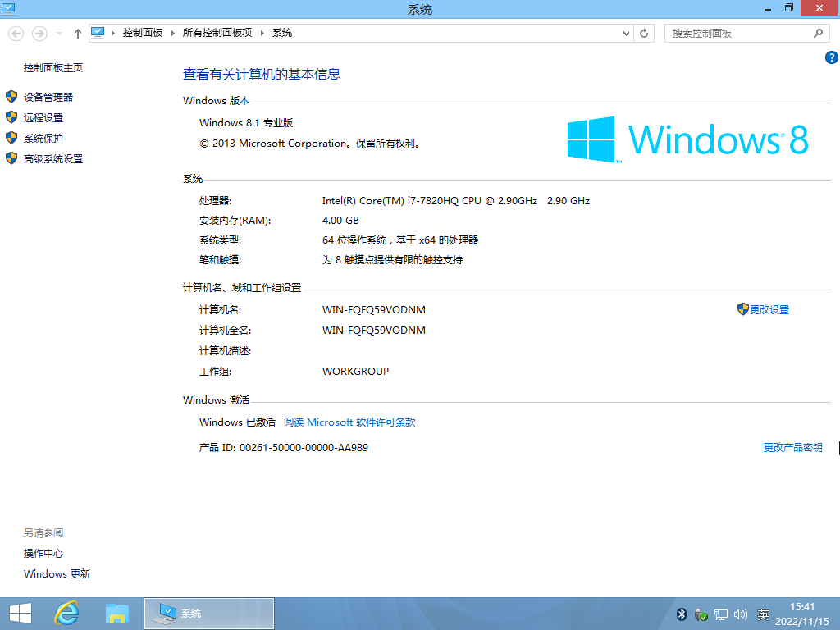Click the full computer name value after 计算机全名
This screenshot has width=840, height=630.
(374, 330)
